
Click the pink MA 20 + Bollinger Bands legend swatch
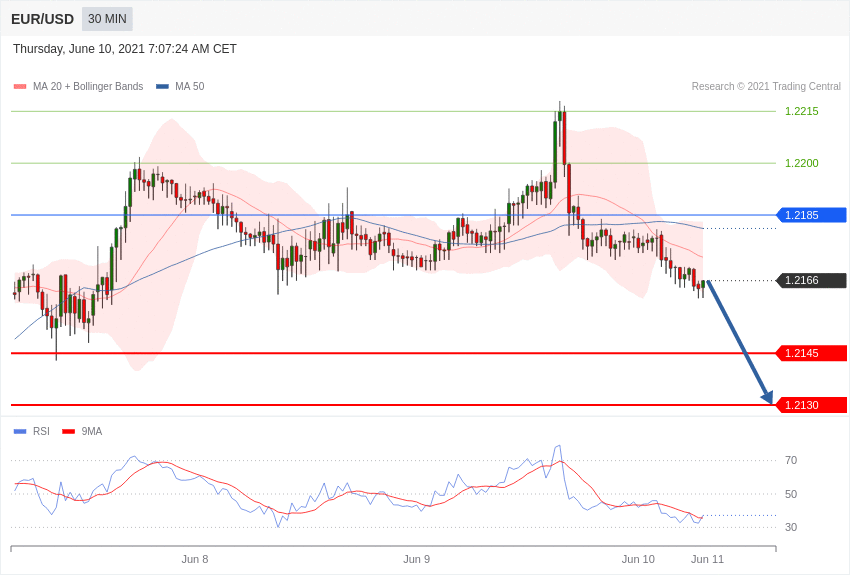(20, 87)
